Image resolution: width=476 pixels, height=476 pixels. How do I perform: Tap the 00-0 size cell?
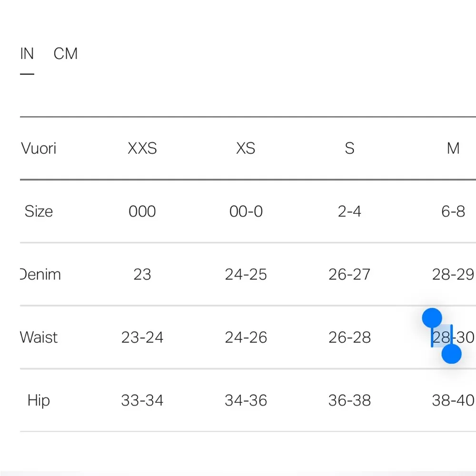pyautogui.click(x=246, y=211)
